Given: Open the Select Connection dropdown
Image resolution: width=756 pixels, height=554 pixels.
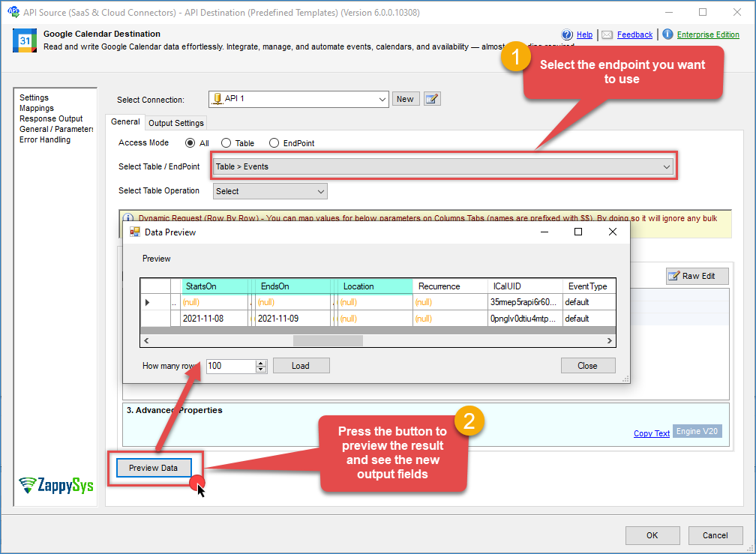Looking at the screenshot, I should (298, 99).
